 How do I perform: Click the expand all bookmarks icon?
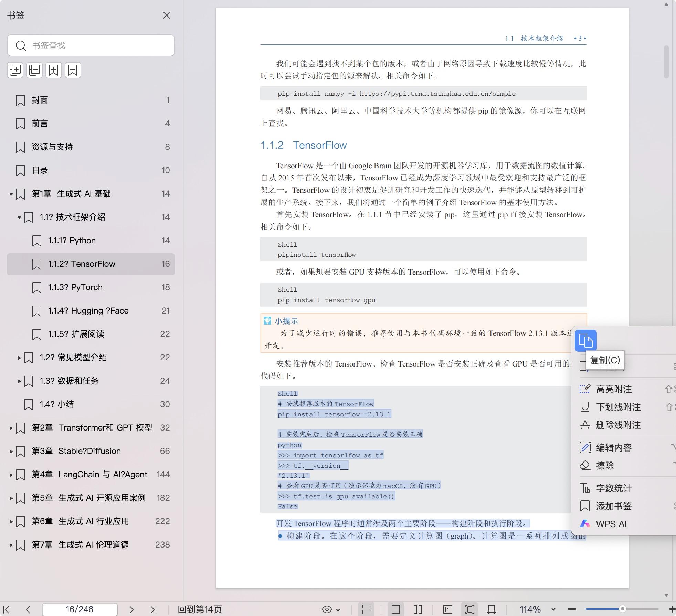click(x=15, y=70)
